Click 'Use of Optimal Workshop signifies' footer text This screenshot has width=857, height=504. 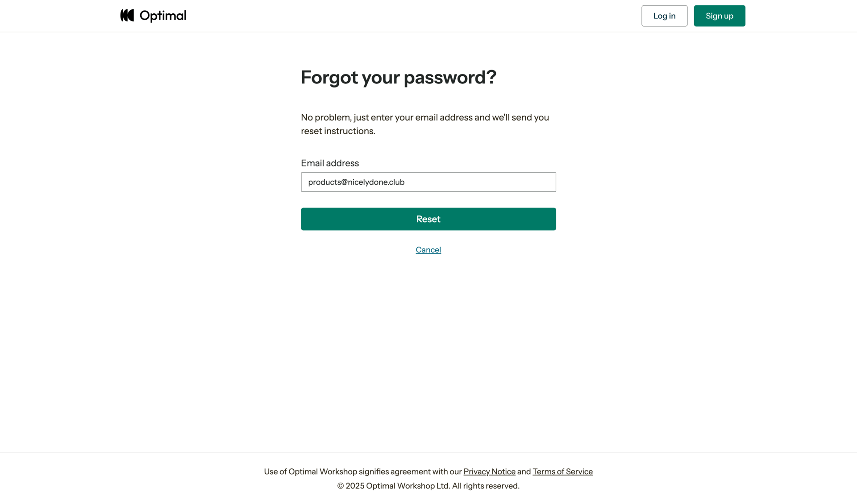326,471
